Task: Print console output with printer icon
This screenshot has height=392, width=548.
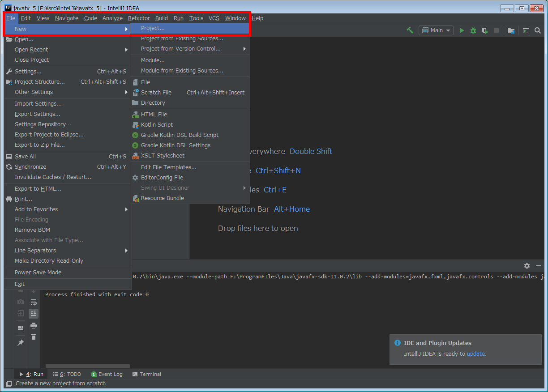Action: 34,325
